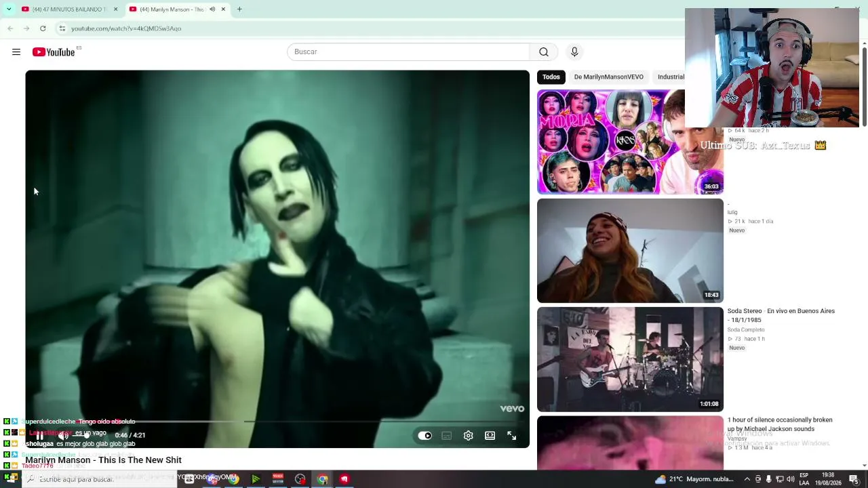868x488 pixels.
Task: Switch the ESP LAA keyboard language
Action: tap(804, 479)
